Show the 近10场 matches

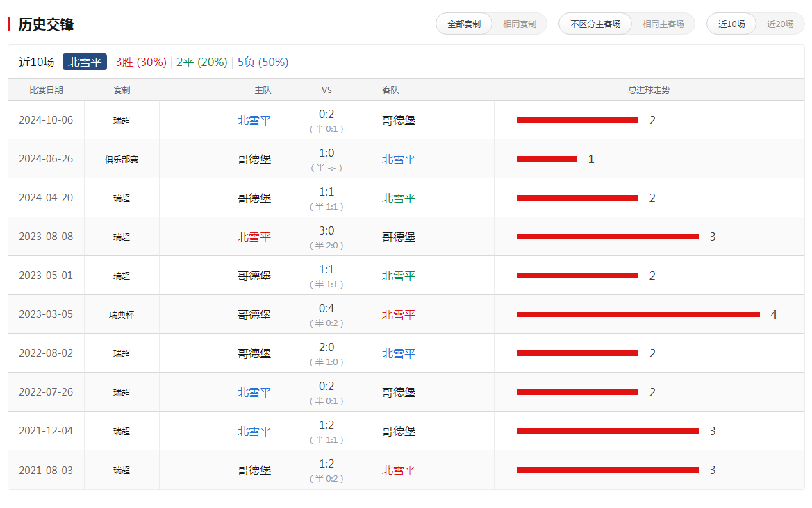coord(731,24)
